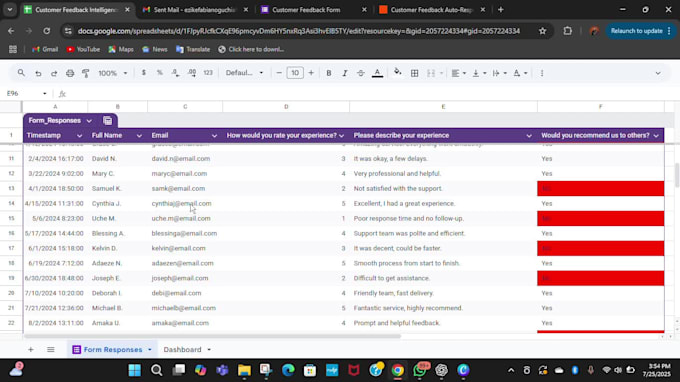Open the Timestamp column filter dropdown
Image resolution: width=680 pixels, height=382 pixels.
(x=79, y=136)
